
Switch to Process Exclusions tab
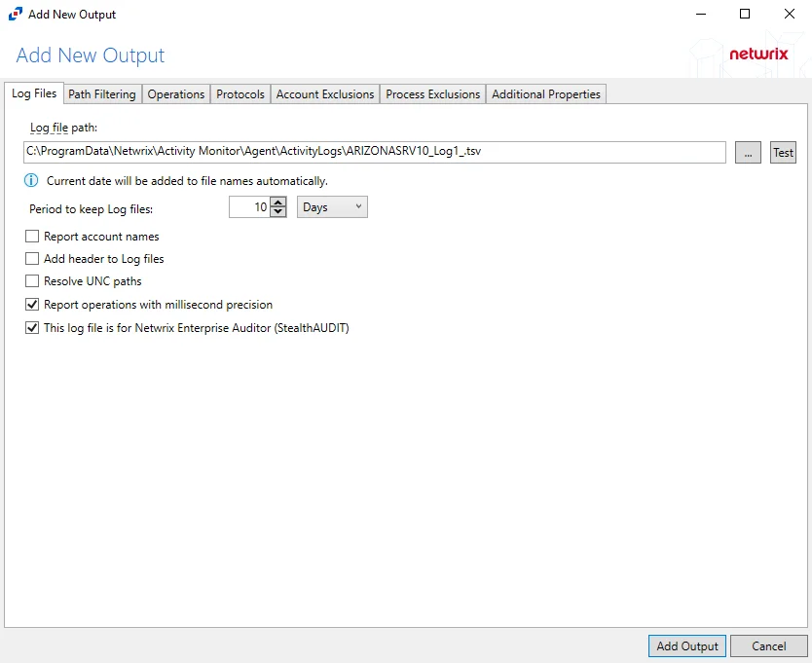pos(433,94)
